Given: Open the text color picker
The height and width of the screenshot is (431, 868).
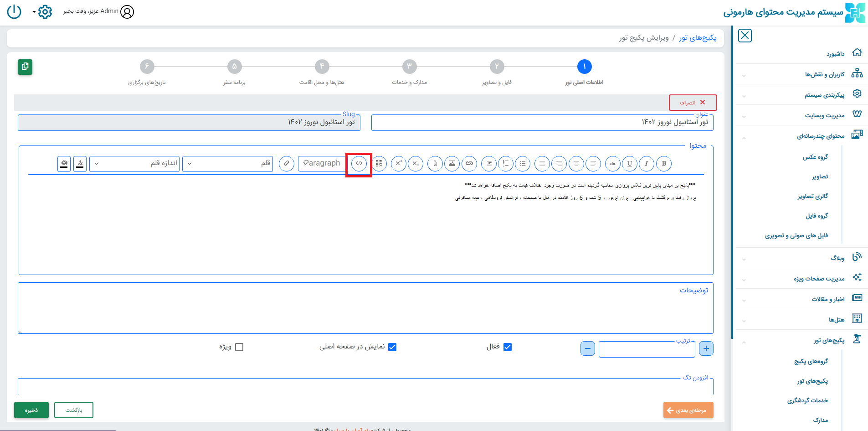Looking at the screenshot, I should coord(80,163).
